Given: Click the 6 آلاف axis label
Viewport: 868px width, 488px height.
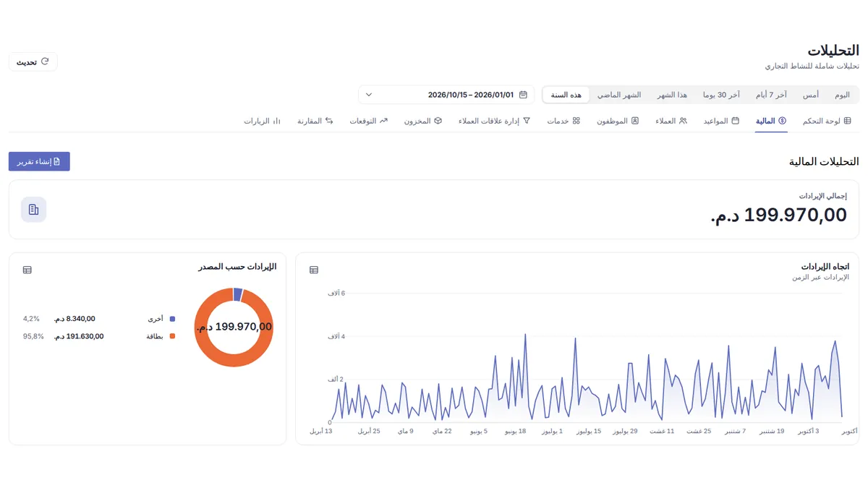Looking at the screenshot, I should [x=336, y=293].
